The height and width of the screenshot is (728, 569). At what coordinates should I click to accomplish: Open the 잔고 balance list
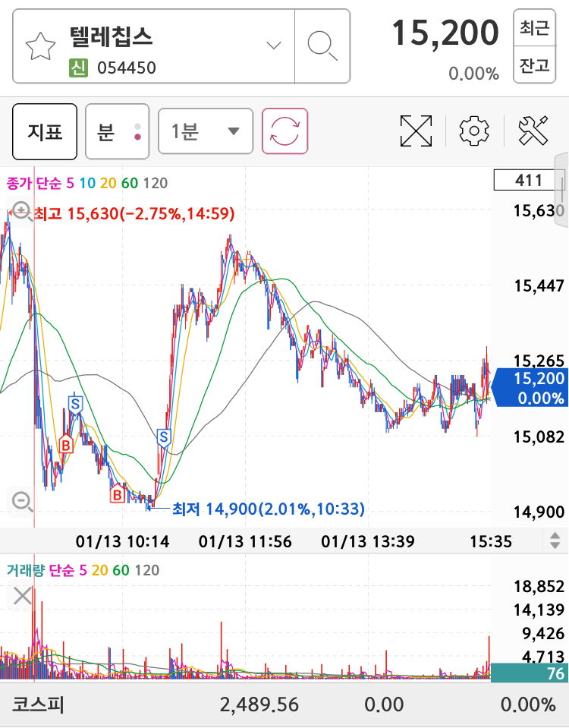(x=534, y=65)
